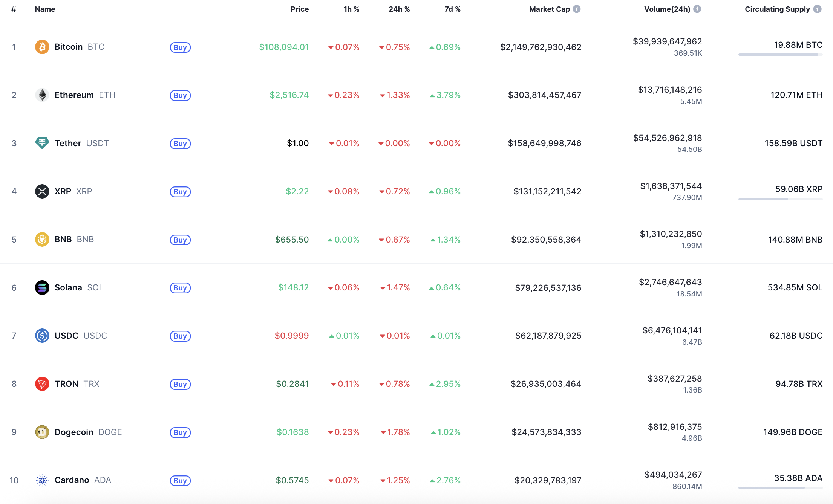The image size is (833, 504).
Task: Sort by the 24h % column header
Action: tap(399, 9)
